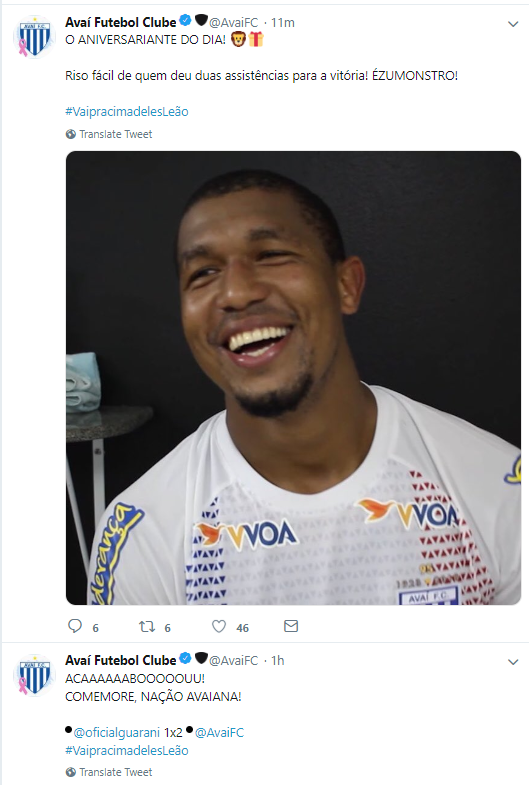The height and width of the screenshot is (785, 529).
Task: Share the birthday tweet via direct message envelope
Action: (291, 626)
